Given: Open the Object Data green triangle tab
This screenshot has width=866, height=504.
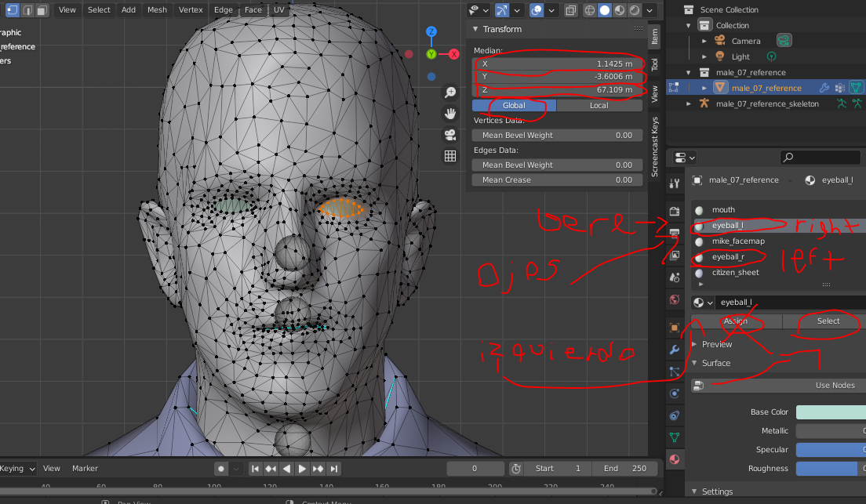Looking at the screenshot, I should coord(675,437).
